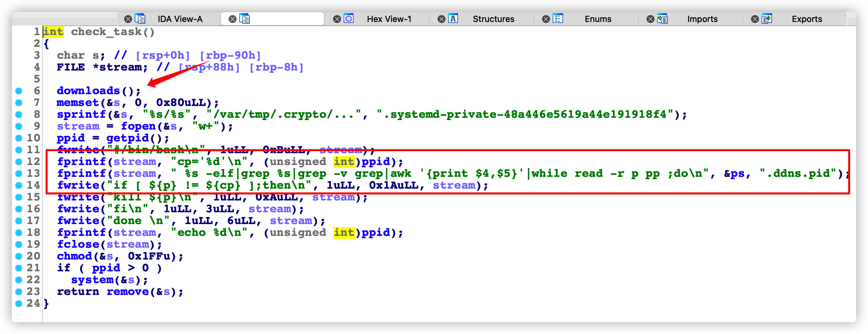Click line number 5 in the gutter

pyautogui.click(x=37, y=79)
